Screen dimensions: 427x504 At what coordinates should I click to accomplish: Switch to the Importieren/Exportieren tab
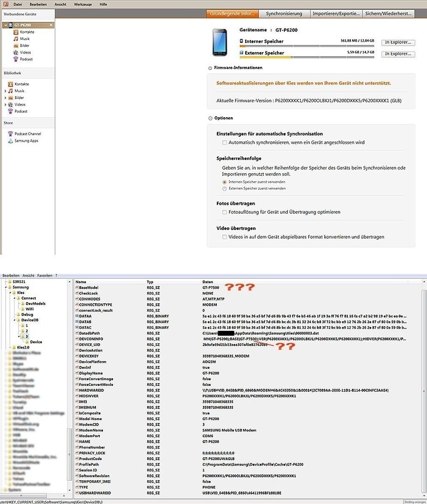(336, 14)
